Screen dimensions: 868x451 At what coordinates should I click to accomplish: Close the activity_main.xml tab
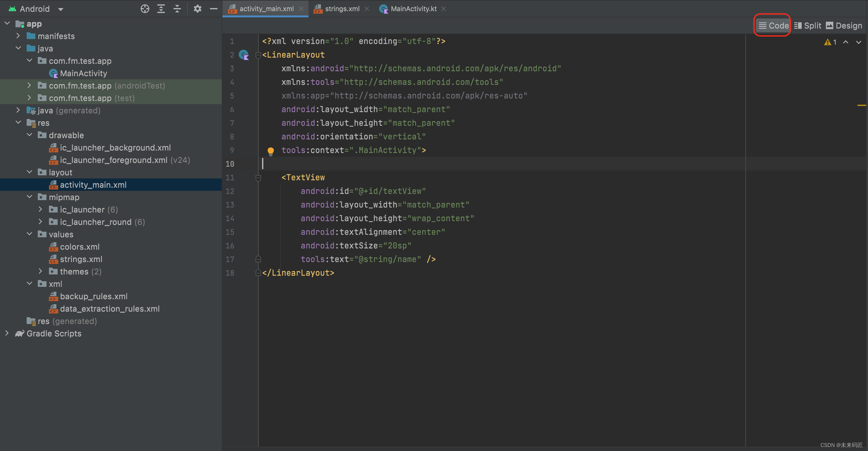click(x=301, y=9)
